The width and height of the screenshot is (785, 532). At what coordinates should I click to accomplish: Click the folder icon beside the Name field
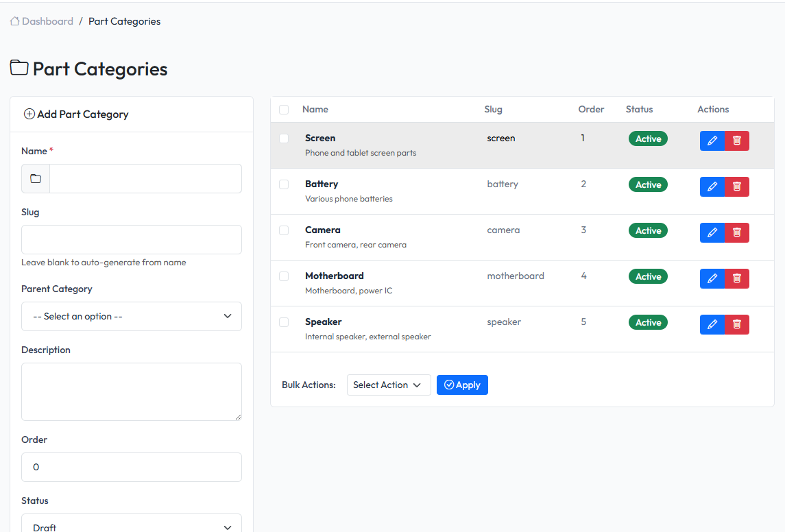click(x=35, y=178)
